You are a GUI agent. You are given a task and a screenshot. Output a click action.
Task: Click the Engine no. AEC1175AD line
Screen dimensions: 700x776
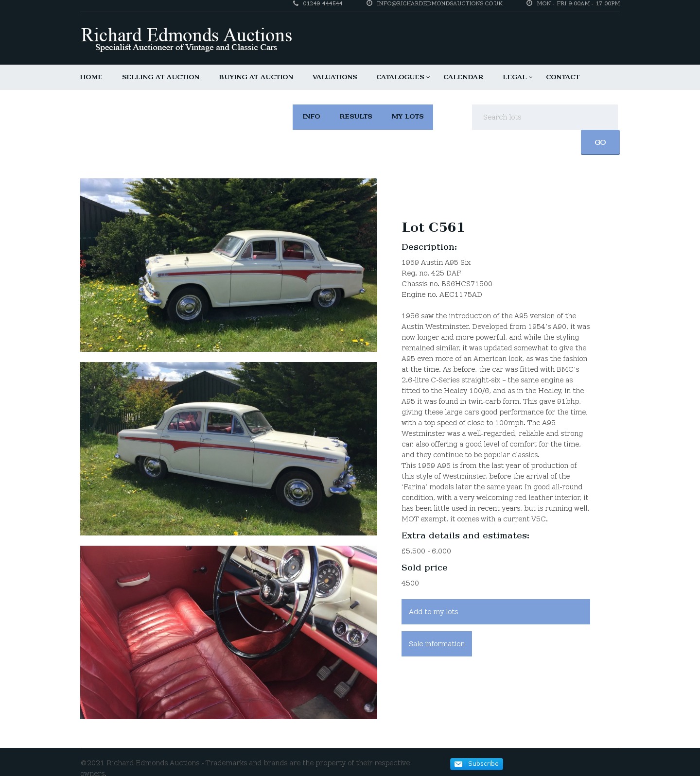pos(442,294)
